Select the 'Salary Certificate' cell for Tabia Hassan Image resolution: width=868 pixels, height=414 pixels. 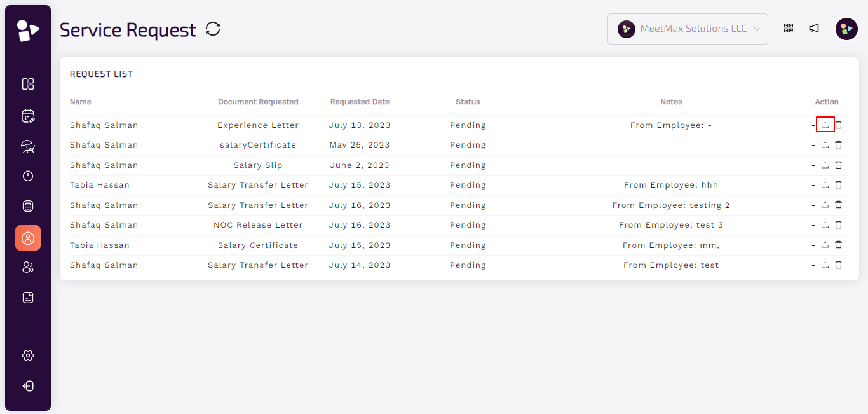coord(258,245)
